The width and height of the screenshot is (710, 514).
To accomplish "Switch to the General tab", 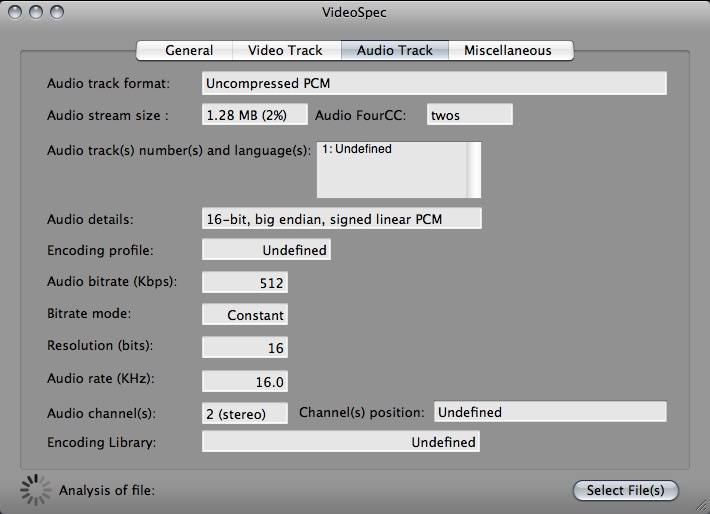I will tap(189, 50).
